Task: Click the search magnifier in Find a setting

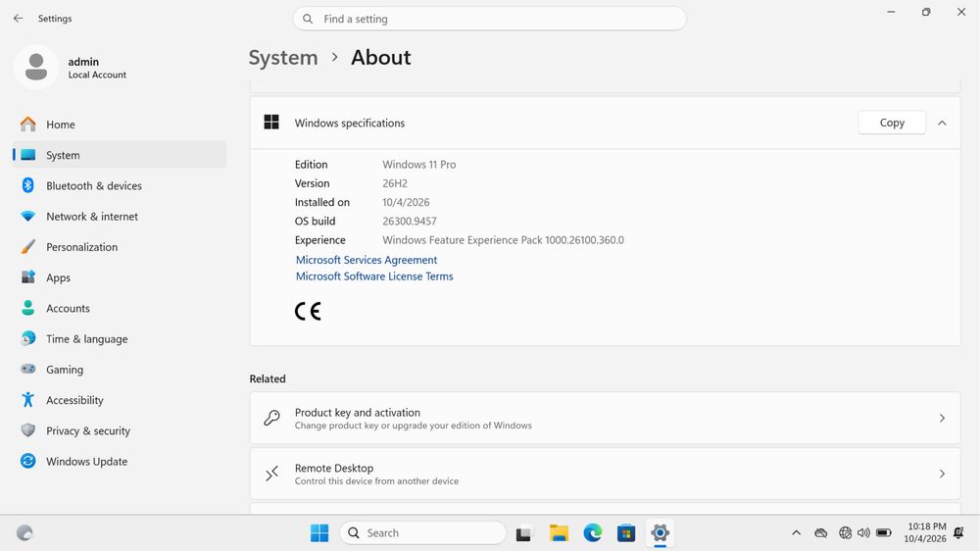Action: (x=308, y=19)
